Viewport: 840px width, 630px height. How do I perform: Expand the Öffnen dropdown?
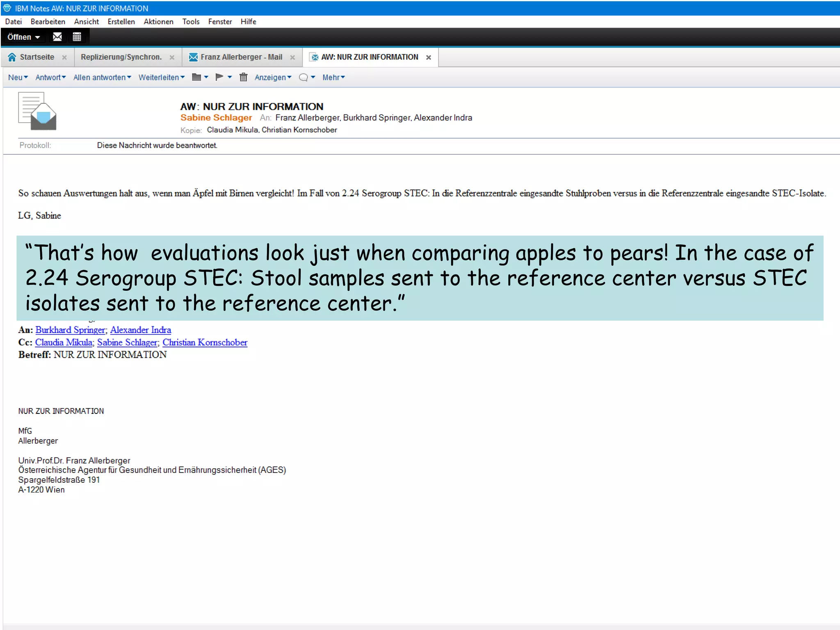23,37
